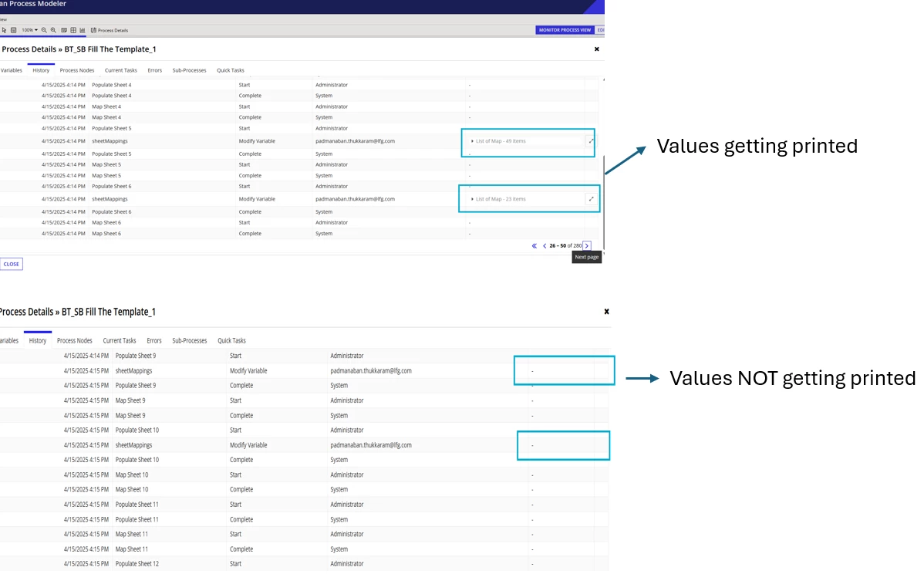Open Sub-Processes tab in lower panel
Viewport: 924px width, 574px height.
click(x=189, y=341)
